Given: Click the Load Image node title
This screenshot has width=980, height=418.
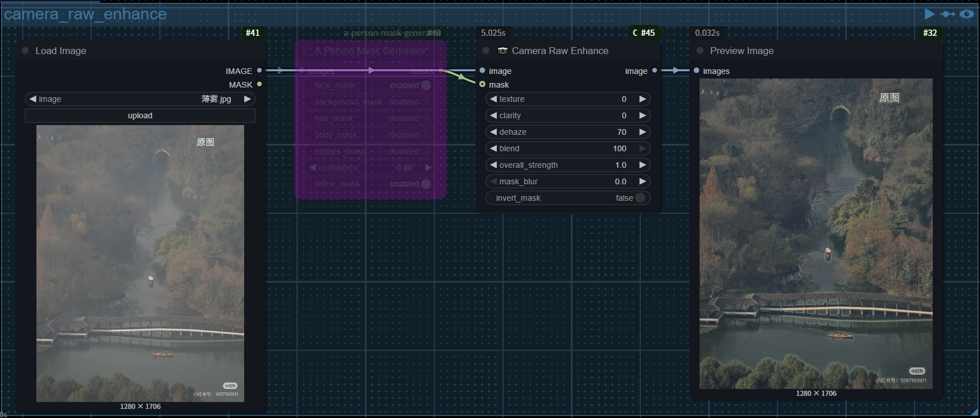Looking at the screenshot, I should [x=61, y=51].
